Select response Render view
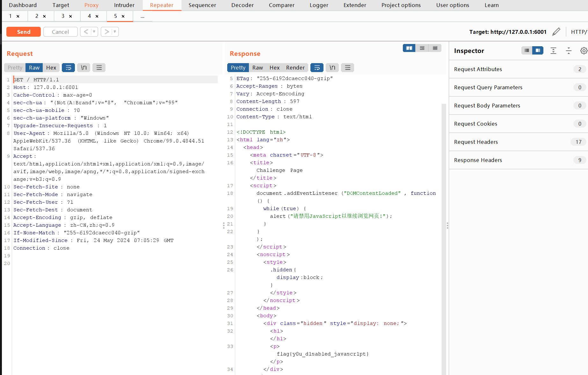Screen dimensions: 588x375 coord(295,68)
